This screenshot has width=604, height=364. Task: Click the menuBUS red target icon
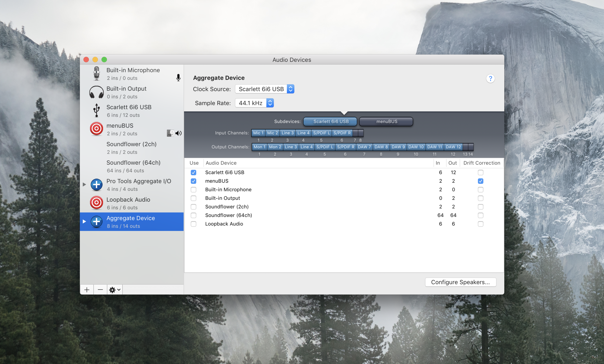click(96, 129)
